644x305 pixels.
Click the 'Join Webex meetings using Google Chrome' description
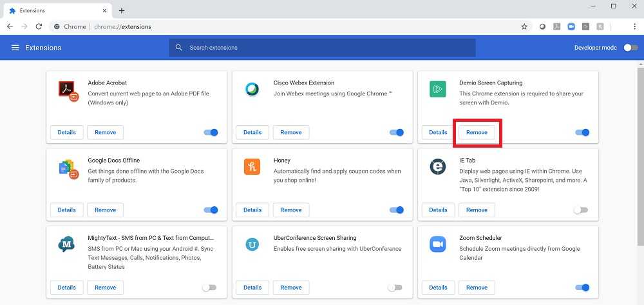tap(333, 93)
